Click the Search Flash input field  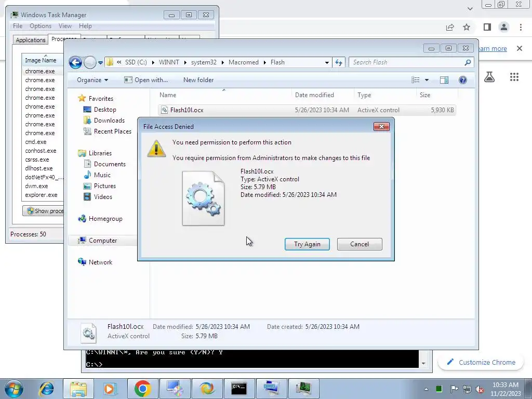click(x=405, y=62)
